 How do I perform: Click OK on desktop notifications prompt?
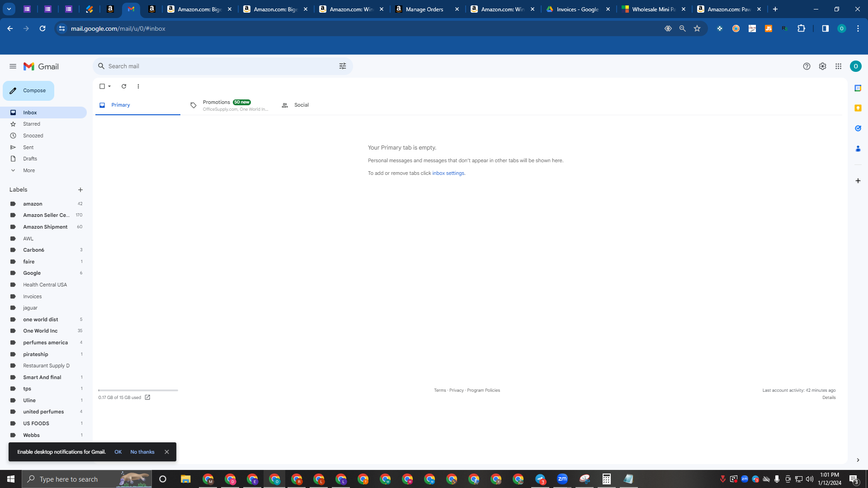[118, 452]
